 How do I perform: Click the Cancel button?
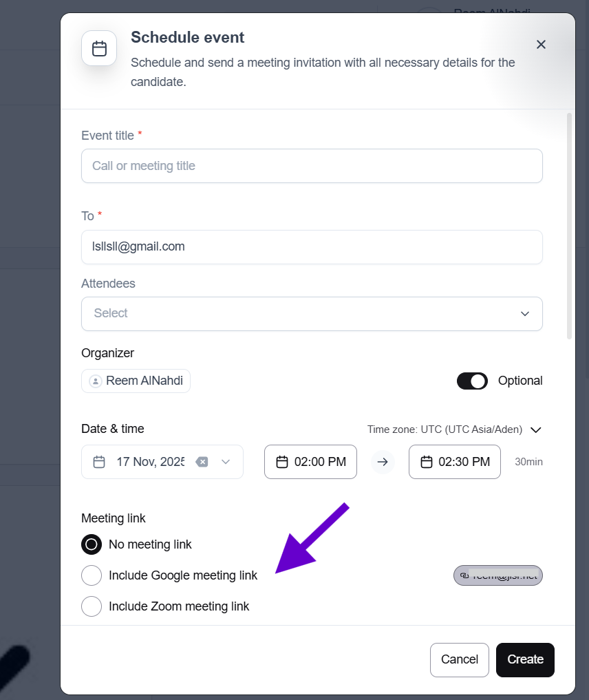pos(459,659)
